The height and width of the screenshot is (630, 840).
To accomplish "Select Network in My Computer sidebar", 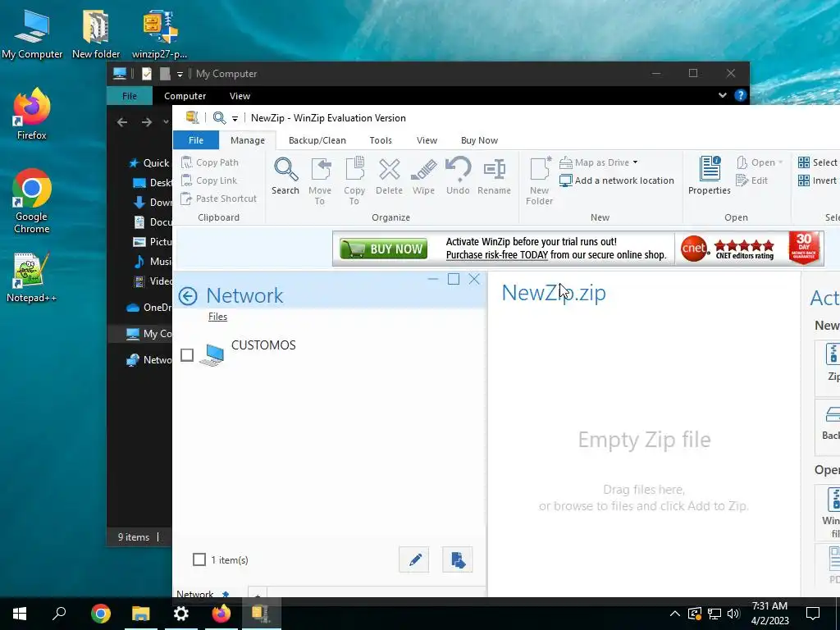I will (x=149, y=360).
